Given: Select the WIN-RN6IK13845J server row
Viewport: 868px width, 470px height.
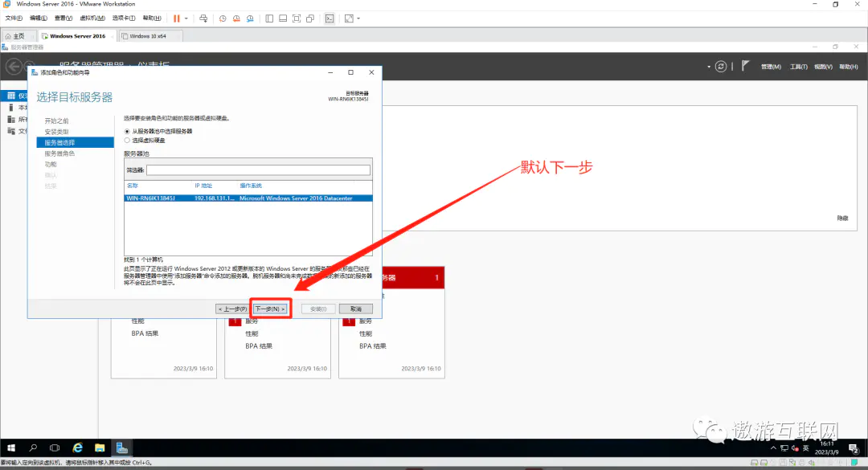Looking at the screenshot, I should [248, 198].
